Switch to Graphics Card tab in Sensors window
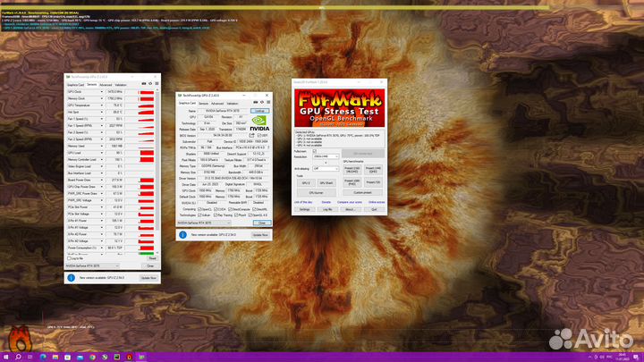 (75, 85)
